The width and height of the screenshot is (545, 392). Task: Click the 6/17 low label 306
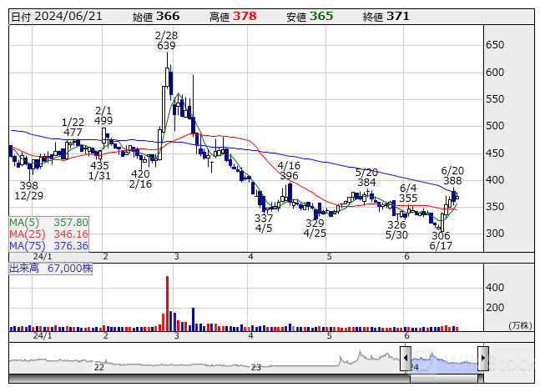[x=441, y=236]
